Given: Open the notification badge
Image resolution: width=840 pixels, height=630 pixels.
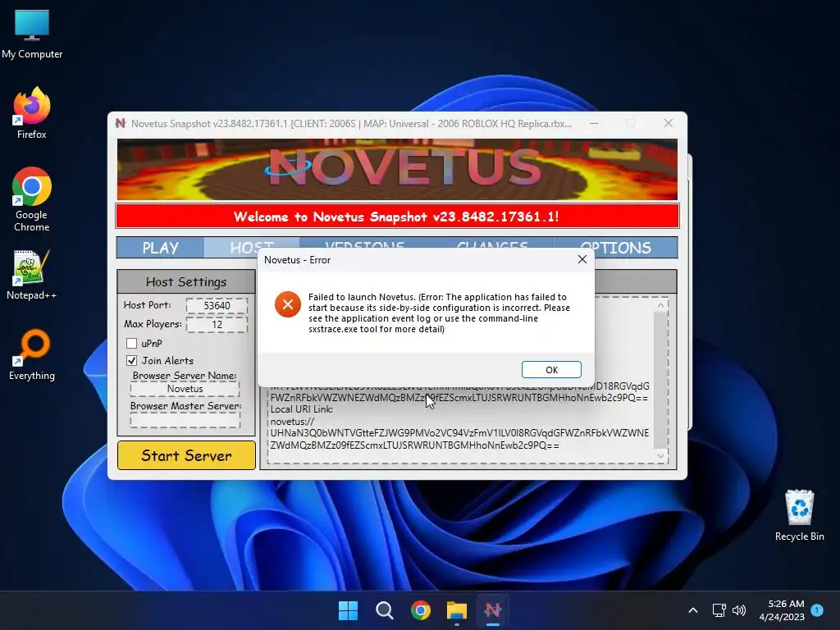Looking at the screenshot, I should (x=817, y=610).
